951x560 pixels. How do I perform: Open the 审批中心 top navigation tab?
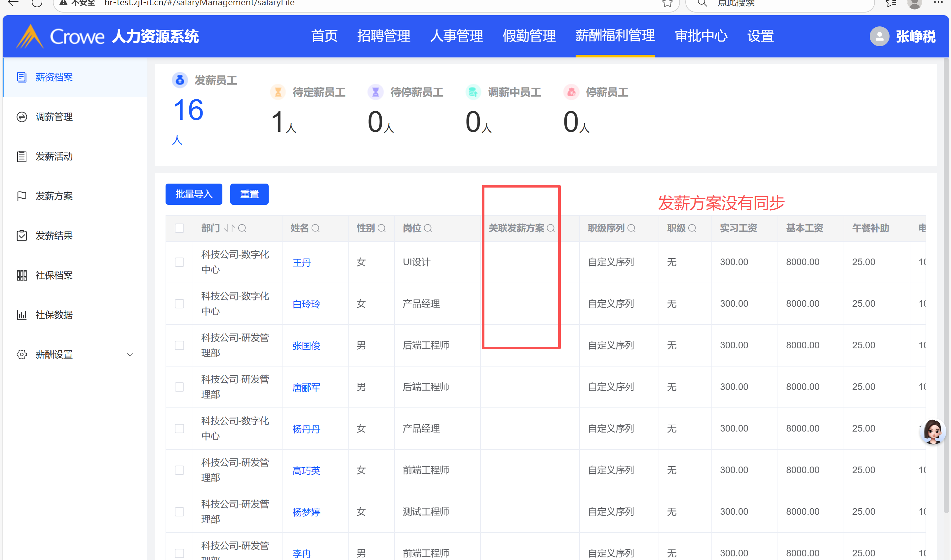click(x=701, y=36)
